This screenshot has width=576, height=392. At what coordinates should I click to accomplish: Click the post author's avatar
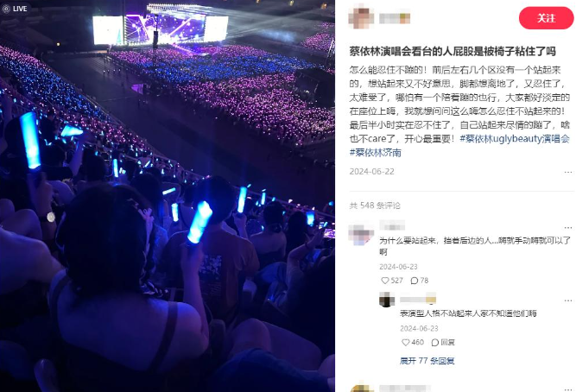point(361,18)
